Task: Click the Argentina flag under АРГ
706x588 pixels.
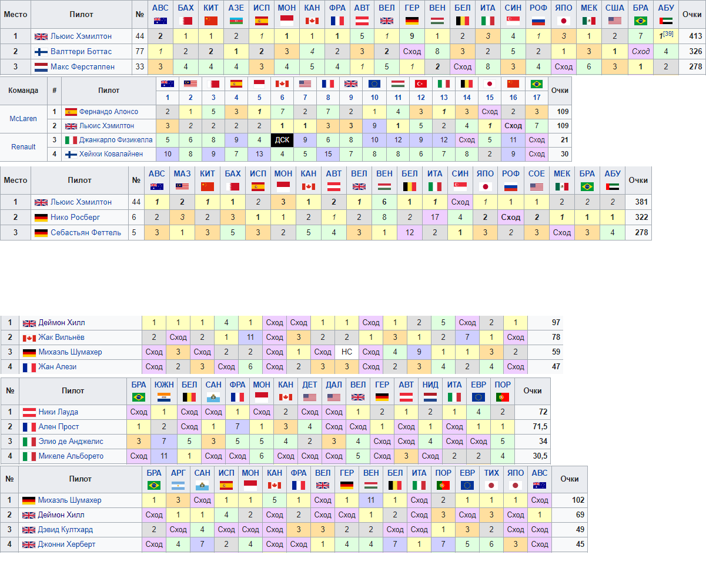Action: point(178,485)
